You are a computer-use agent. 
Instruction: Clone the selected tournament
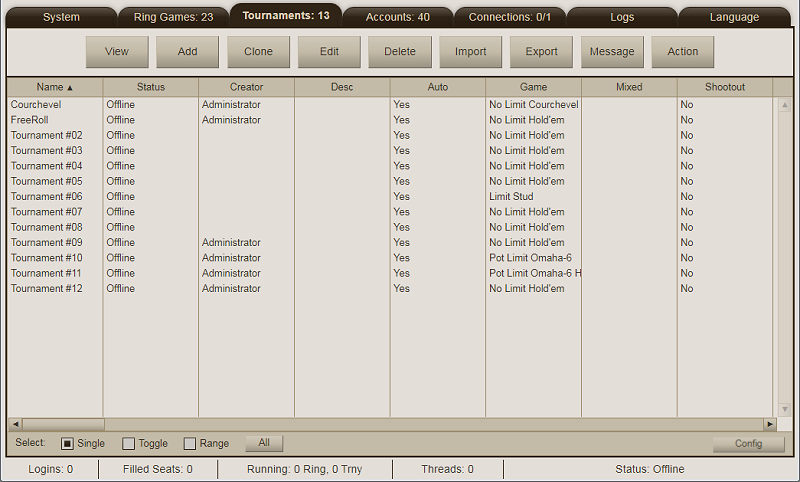pos(258,52)
